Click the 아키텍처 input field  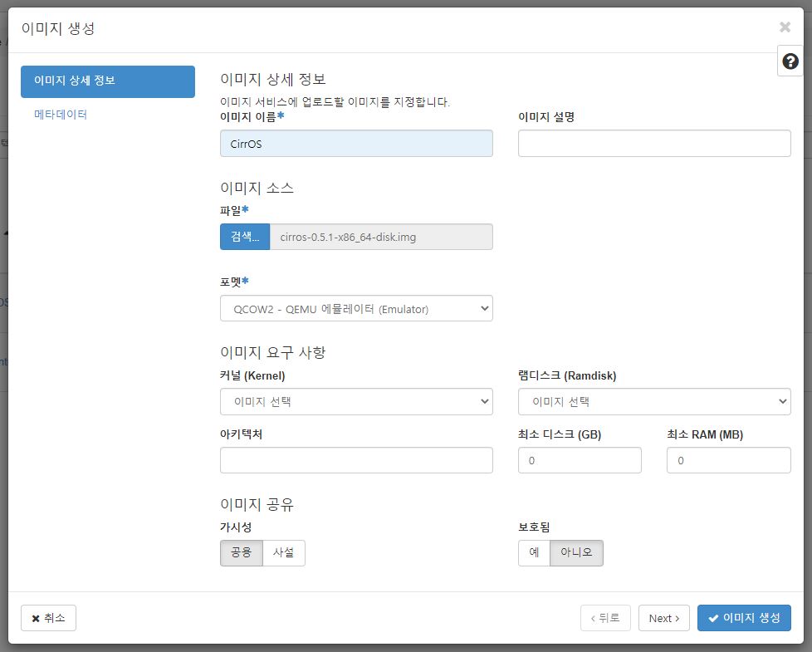(x=356, y=460)
